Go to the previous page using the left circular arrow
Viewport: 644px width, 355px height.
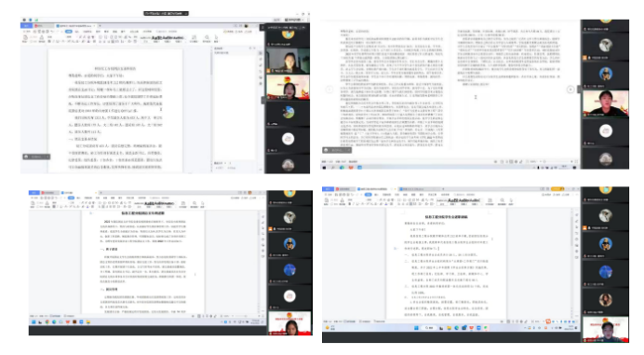coord(329,89)
